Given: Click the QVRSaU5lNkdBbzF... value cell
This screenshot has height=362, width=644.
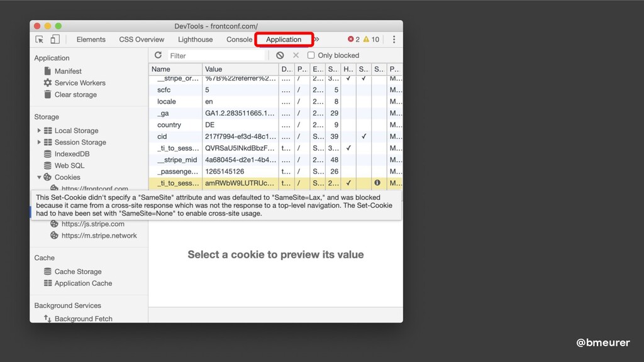Looking at the screenshot, I should pos(240,148).
